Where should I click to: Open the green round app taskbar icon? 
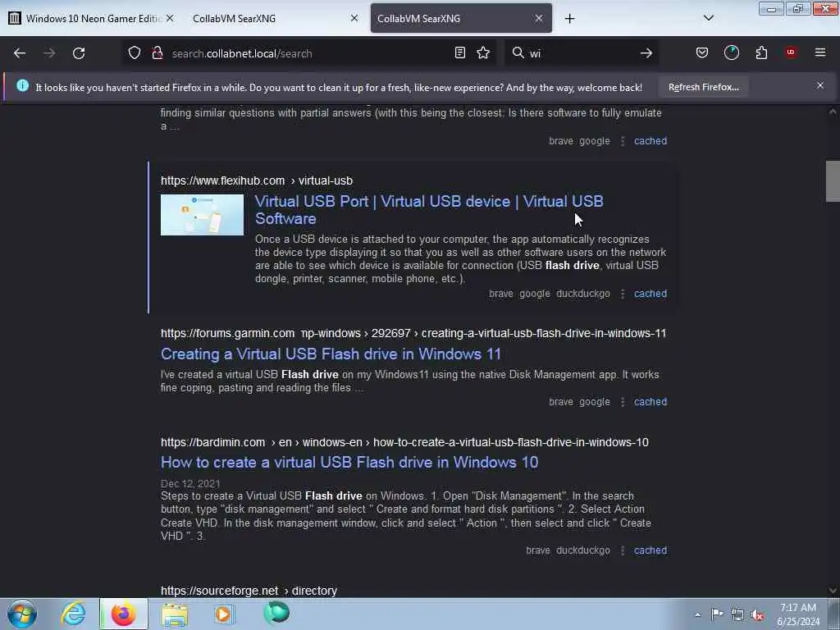click(276, 613)
